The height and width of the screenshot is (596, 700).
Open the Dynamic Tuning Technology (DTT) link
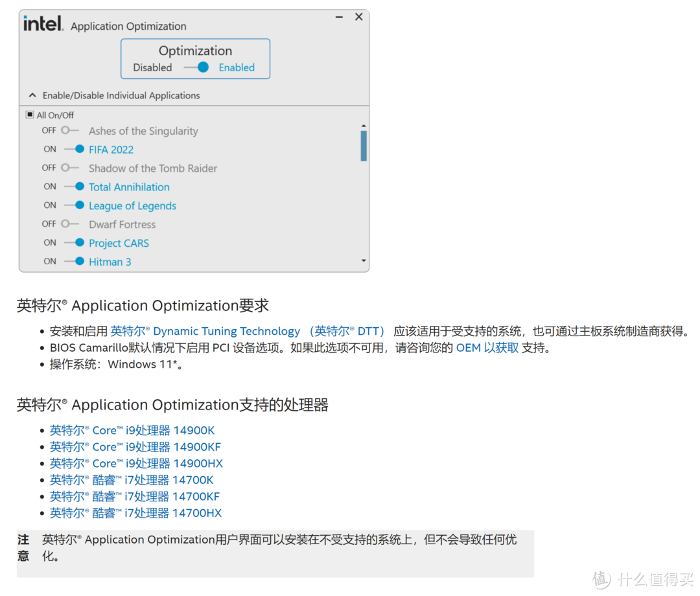[x=248, y=331]
